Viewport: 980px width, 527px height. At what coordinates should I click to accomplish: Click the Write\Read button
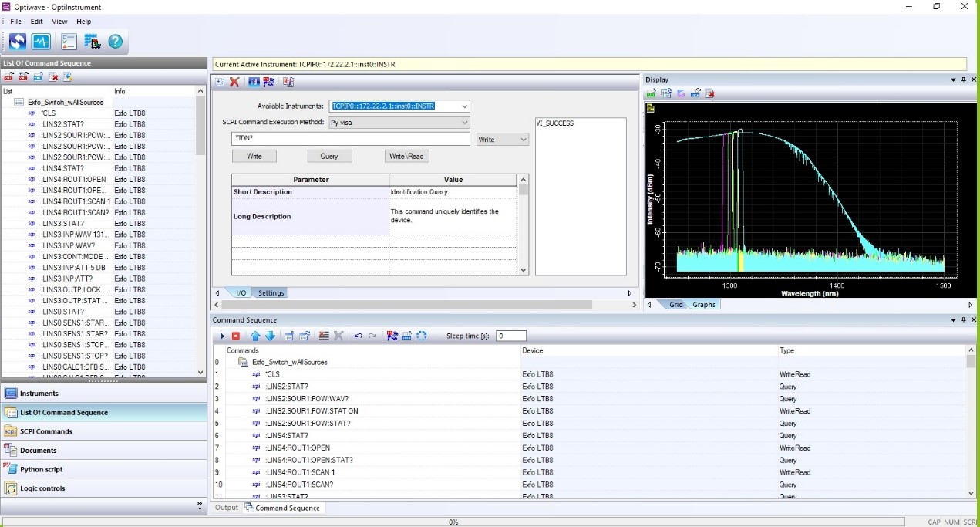pos(406,156)
